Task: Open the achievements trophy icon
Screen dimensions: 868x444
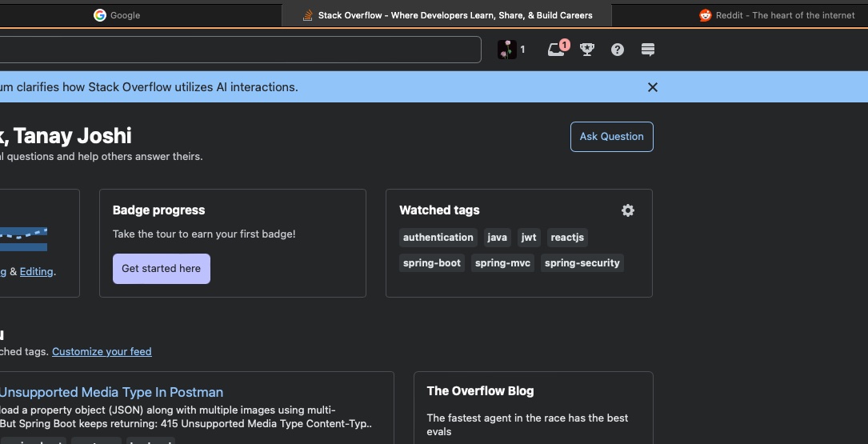Action: point(586,50)
